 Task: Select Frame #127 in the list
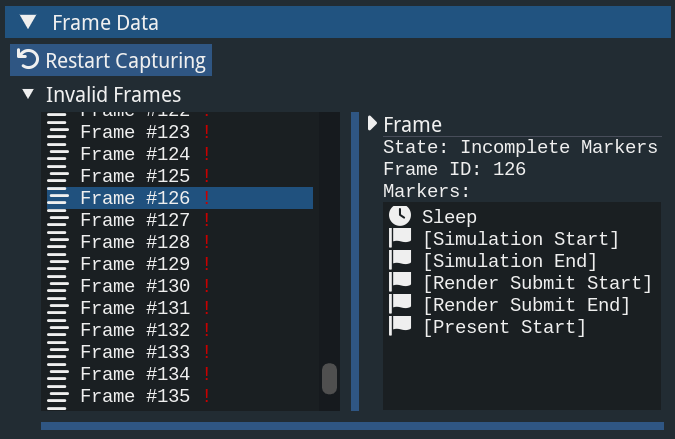point(134,220)
